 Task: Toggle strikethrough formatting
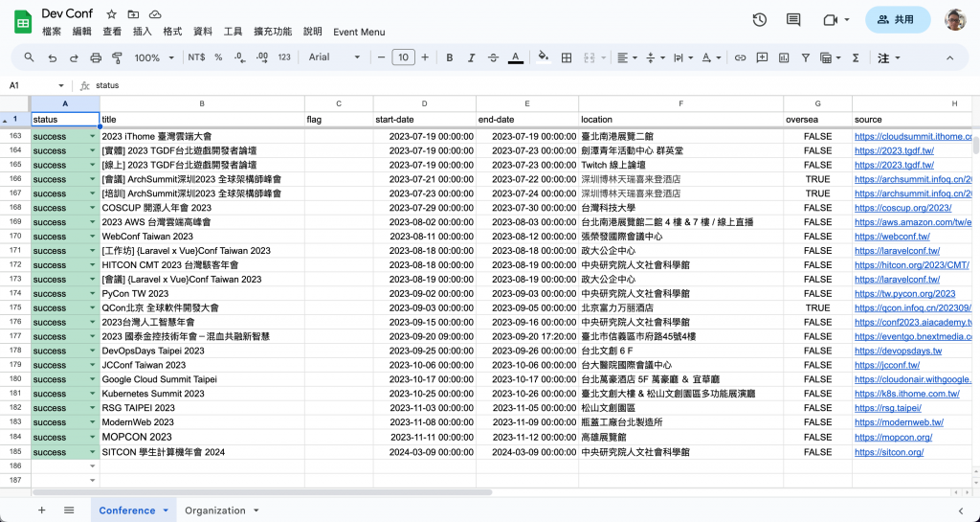click(x=493, y=57)
